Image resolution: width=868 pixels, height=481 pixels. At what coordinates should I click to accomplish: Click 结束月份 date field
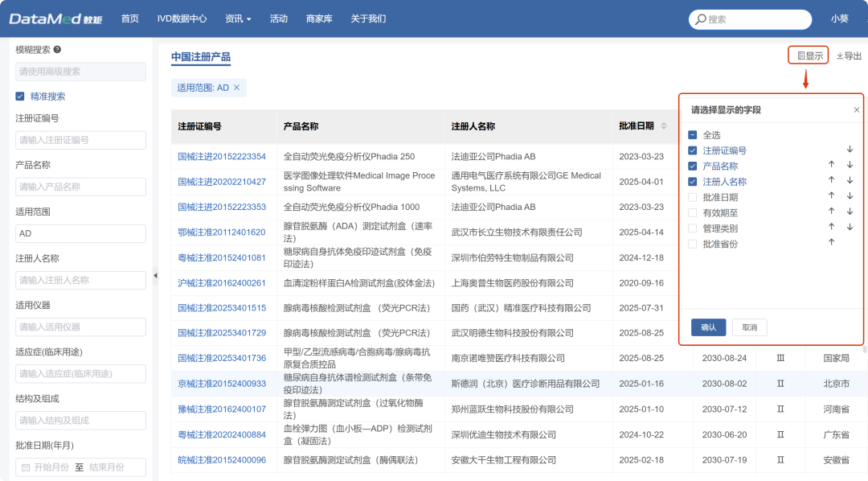pos(107,467)
